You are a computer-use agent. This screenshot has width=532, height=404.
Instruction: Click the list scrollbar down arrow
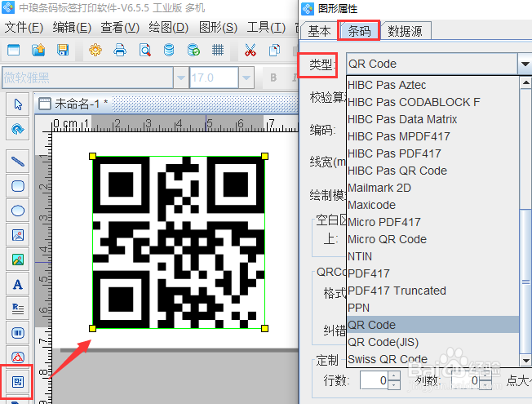tap(525, 361)
